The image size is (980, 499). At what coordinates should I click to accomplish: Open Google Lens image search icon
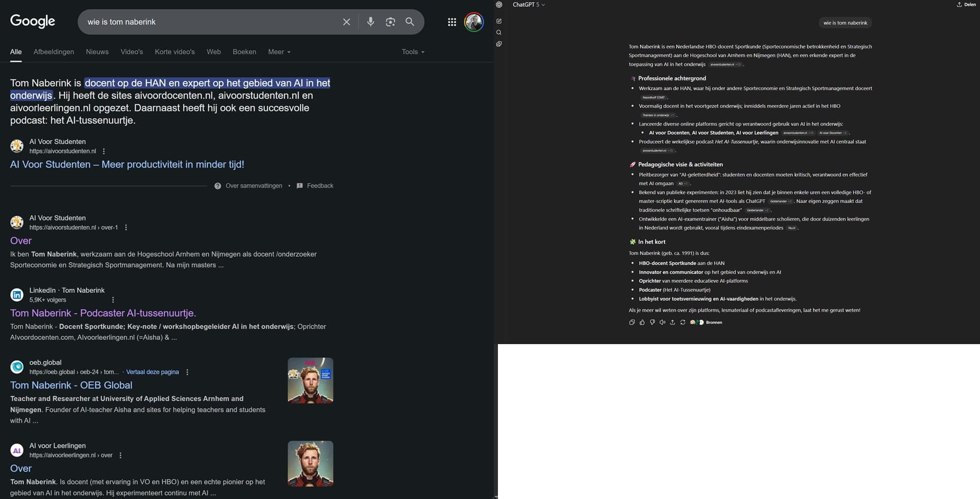click(x=390, y=22)
